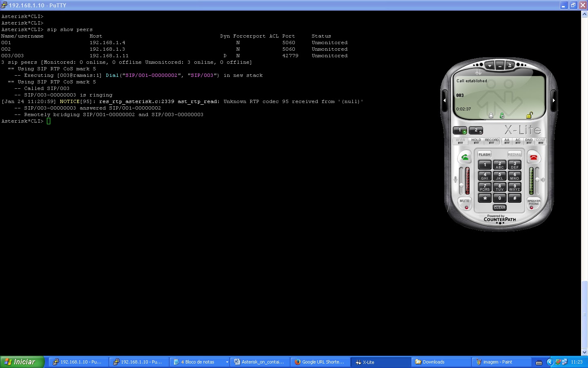Enable AC auto conference
This screenshot has width=588, height=368.
(x=518, y=141)
